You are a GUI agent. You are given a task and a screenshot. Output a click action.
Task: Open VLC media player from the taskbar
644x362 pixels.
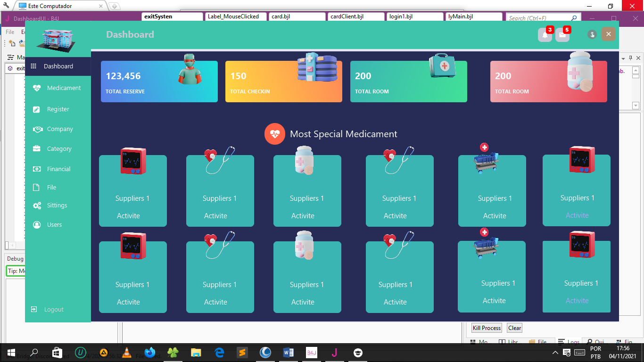(126, 353)
